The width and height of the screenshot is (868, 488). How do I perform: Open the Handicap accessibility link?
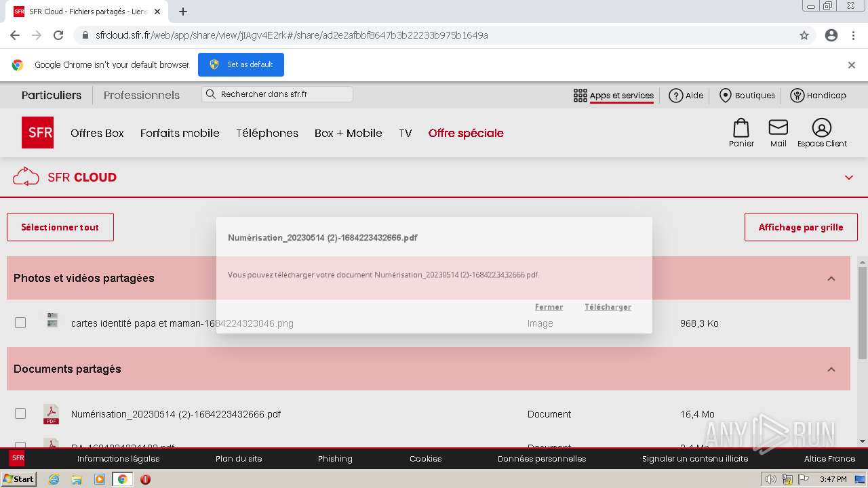(x=818, y=96)
